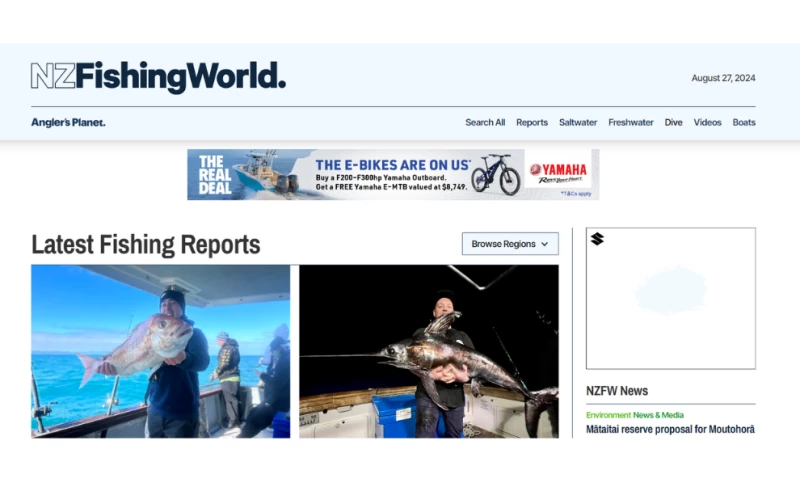
Task: Open the News & Media category link
Action: [658, 415]
